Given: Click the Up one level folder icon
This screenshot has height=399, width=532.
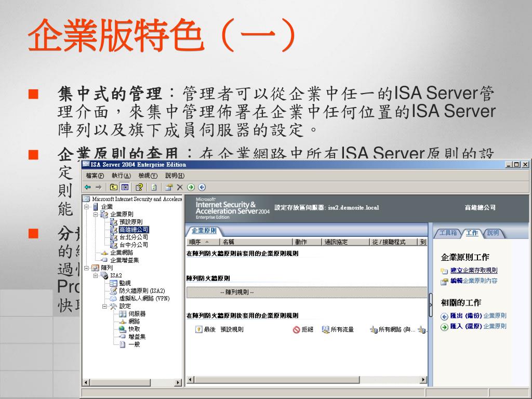Looking at the screenshot, I should (114, 187).
